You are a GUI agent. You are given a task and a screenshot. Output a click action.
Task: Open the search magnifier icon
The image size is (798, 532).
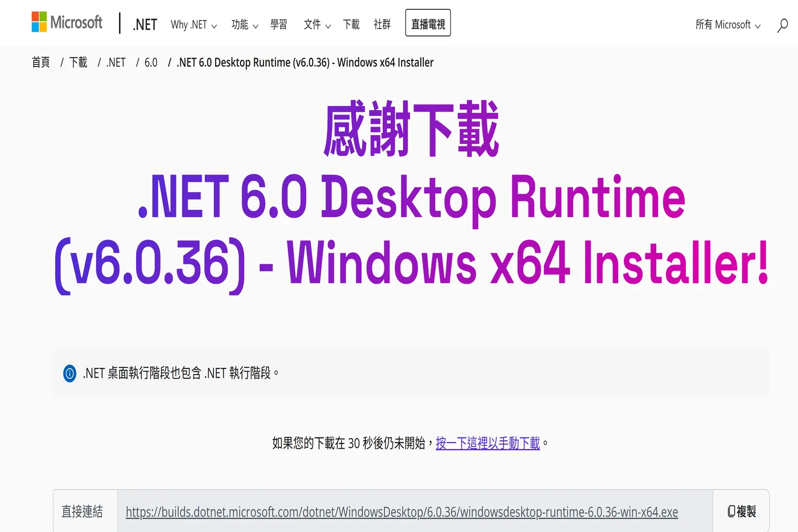pos(782,25)
